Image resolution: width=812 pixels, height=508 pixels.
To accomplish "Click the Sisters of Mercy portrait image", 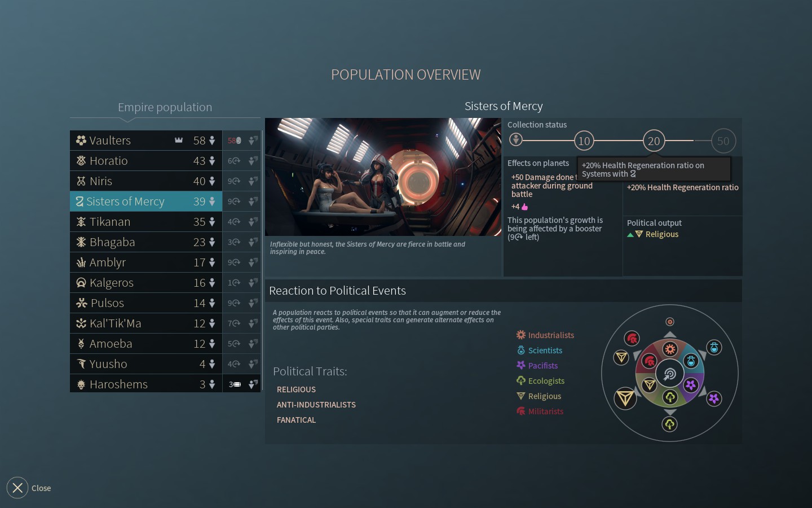I will click(383, 177).
